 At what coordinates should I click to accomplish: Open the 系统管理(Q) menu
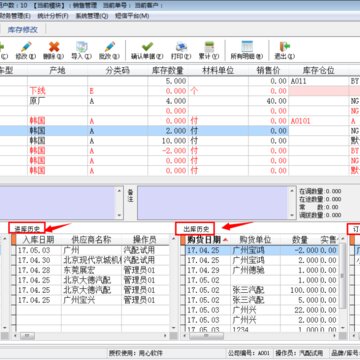92,16
